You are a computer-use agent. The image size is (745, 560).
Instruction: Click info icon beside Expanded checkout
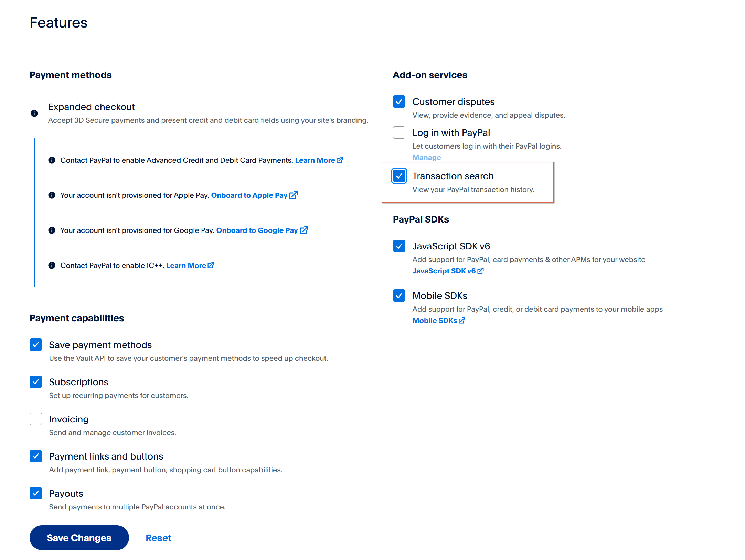click(34, 113)
